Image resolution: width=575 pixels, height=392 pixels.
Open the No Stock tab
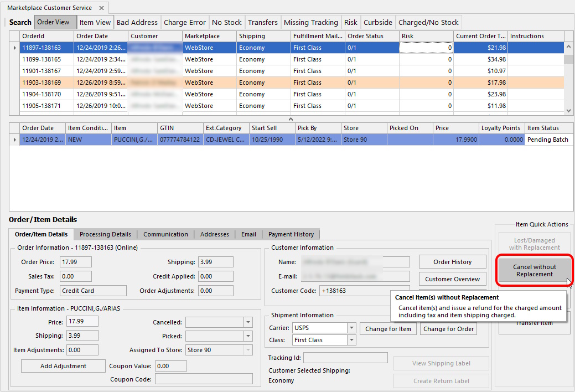pos(227,22)
